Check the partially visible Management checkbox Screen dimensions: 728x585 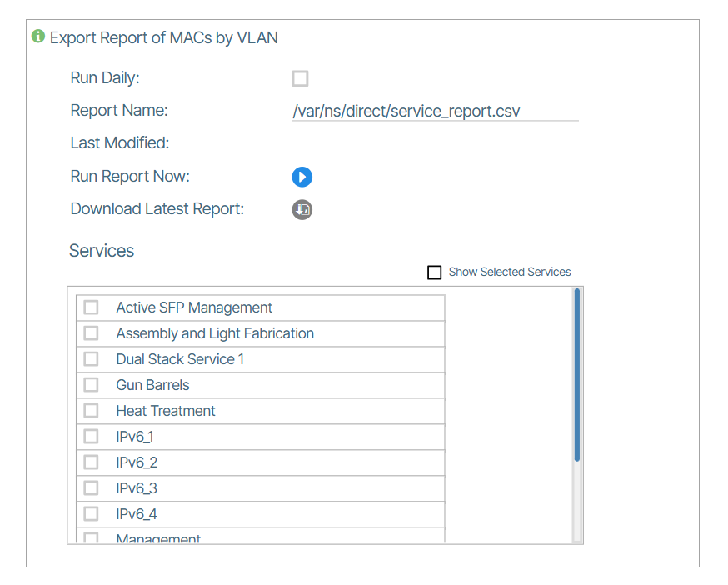tap(91, 538)
